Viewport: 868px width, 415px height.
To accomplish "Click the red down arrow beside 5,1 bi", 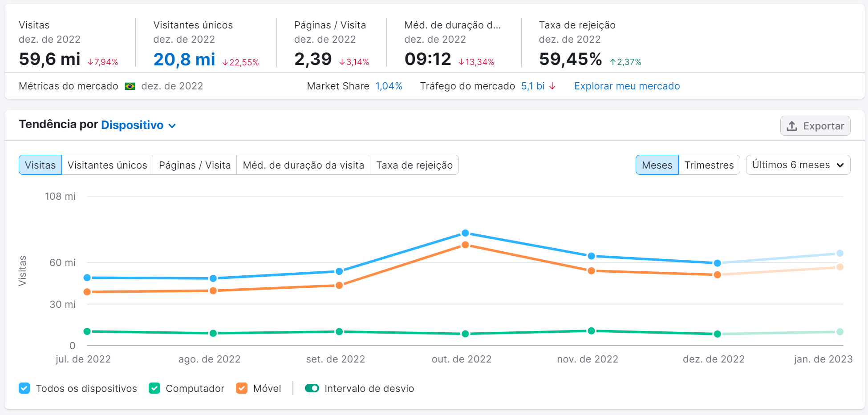I will (552, 86).
